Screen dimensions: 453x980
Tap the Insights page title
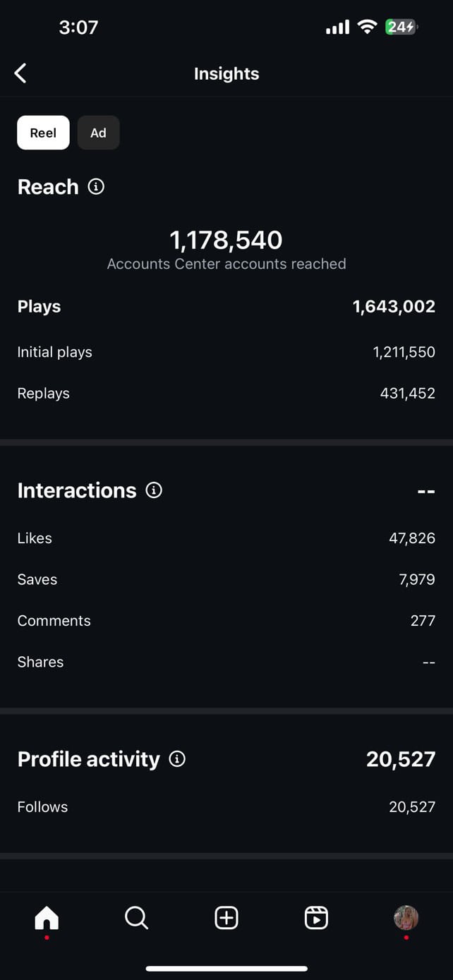[x=226, y=73]
